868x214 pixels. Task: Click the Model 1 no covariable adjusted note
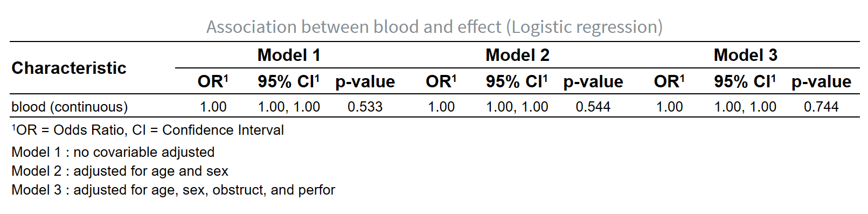tap(113, 152)
